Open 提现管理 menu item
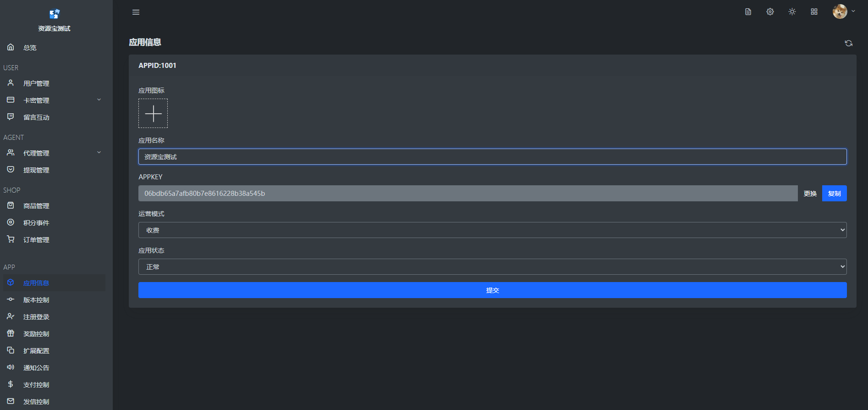This screenshot has width=868, height=410. tap(54, 170)
